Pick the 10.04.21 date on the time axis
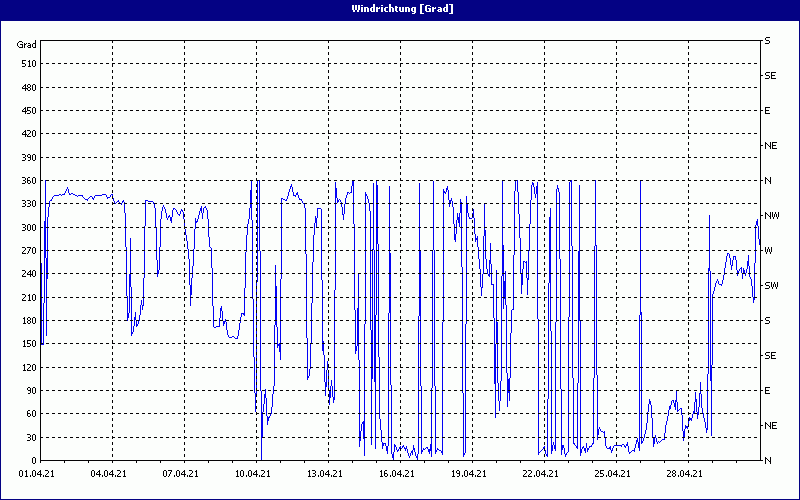Screen dimensions: 800x500 tap(252, 474)
